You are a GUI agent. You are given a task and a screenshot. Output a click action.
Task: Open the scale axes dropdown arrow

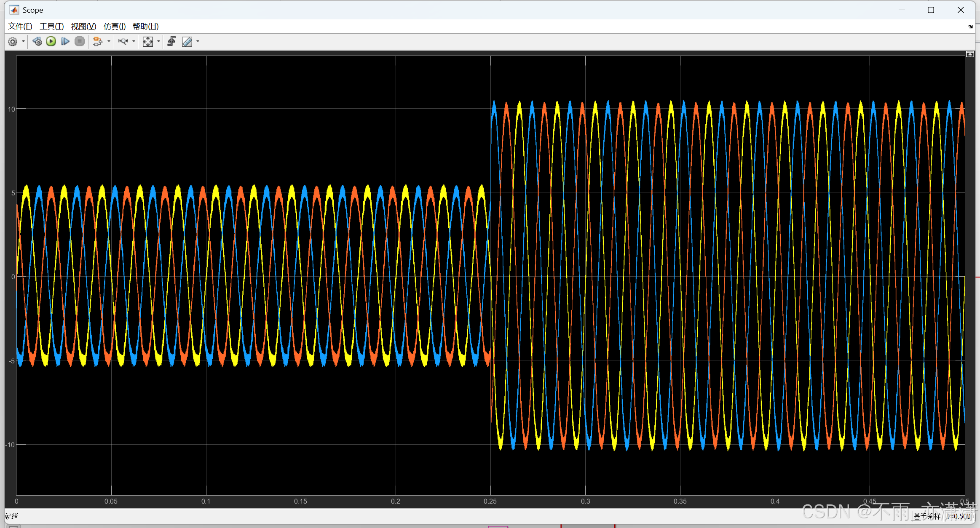pyautogui.click(x=158, y=41)
